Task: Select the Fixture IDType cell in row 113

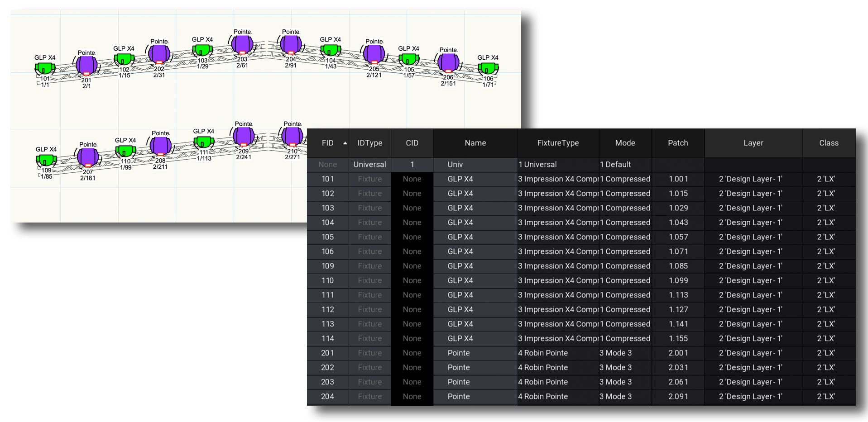Action: click(x=370, y=324)
